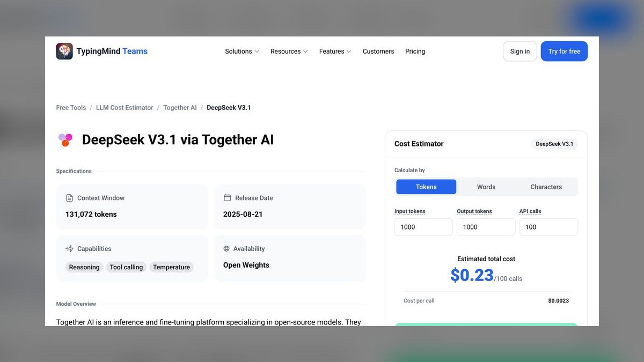Click the API calls field
The image size is (644, 362).
click(548, 227)
